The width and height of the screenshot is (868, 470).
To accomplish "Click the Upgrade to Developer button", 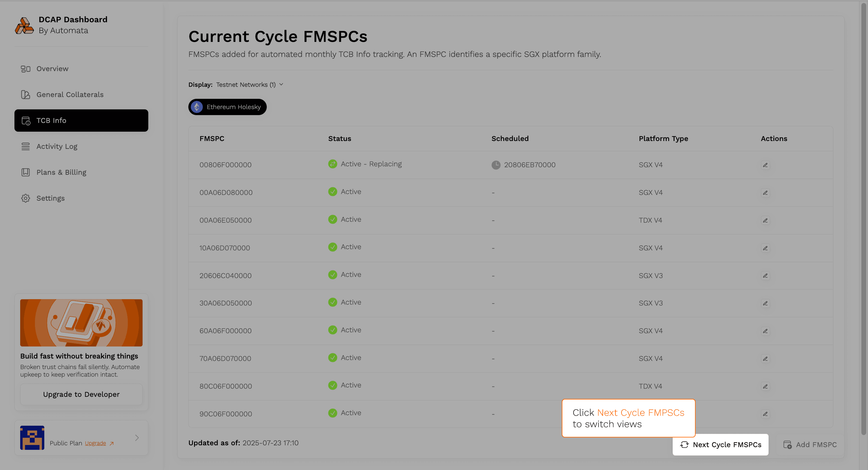I will (81, 394).
